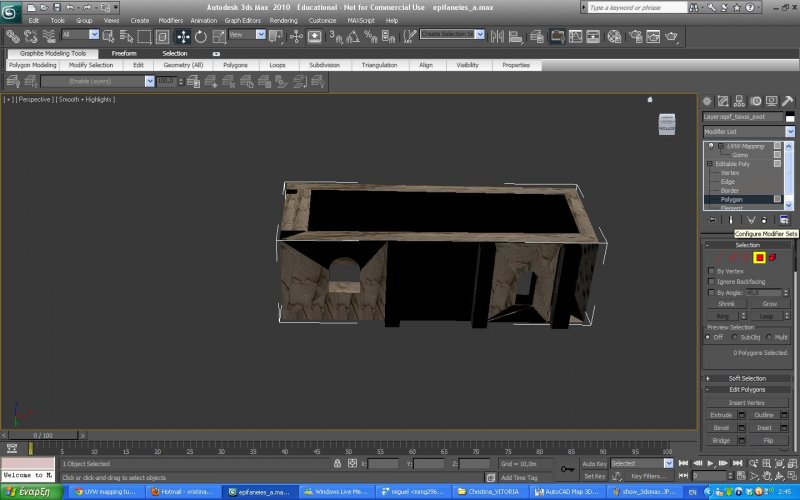
Task: Select the Polygon sub-object mode icon
Action: click(759, 258)
